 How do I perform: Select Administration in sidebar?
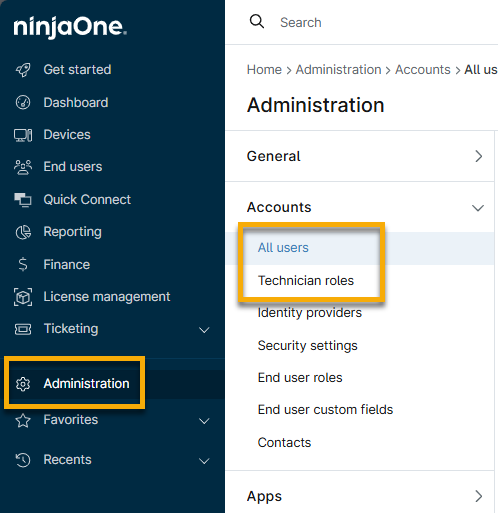pyautogui.click(x=86, y=384)
